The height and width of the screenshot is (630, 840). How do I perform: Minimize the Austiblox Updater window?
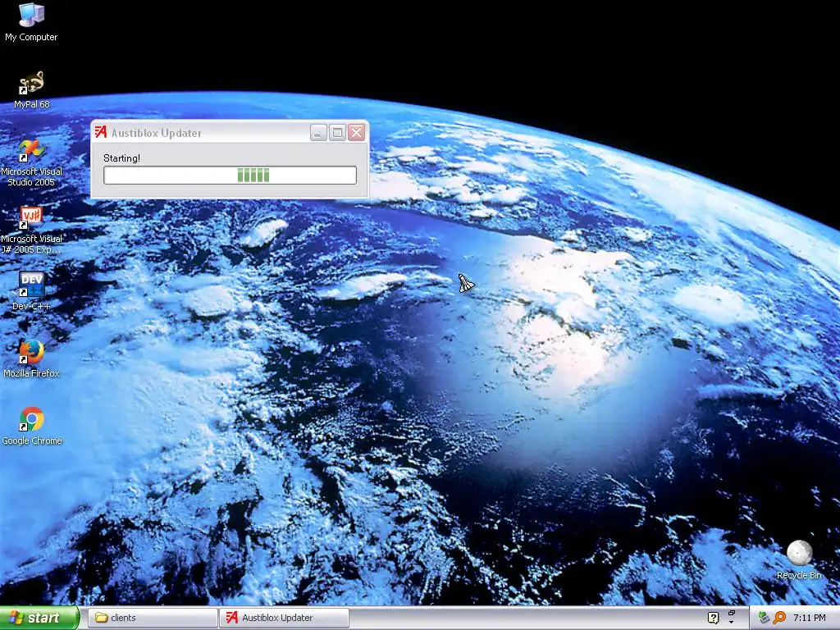[x=318, y=132]
